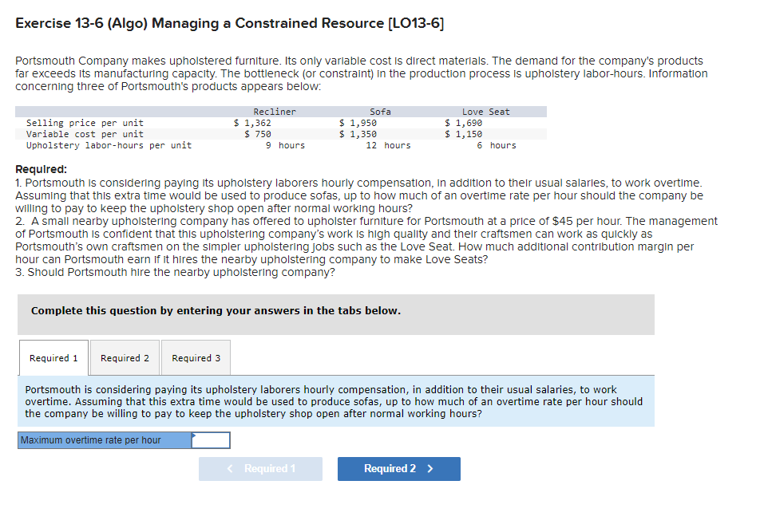The height and width of the screenshot is (532, 760).
Task: Switch to the Required 3 tab
Action: tap(196, 358)
